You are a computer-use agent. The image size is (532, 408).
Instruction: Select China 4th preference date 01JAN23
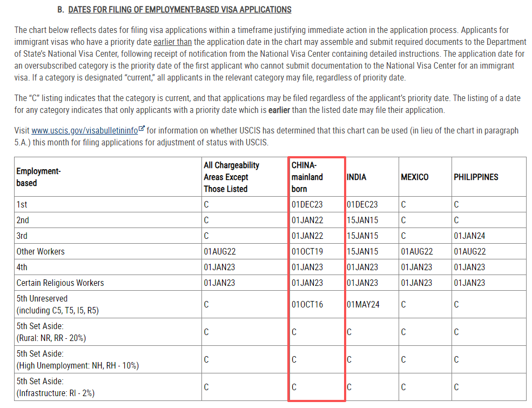(307, 267)
